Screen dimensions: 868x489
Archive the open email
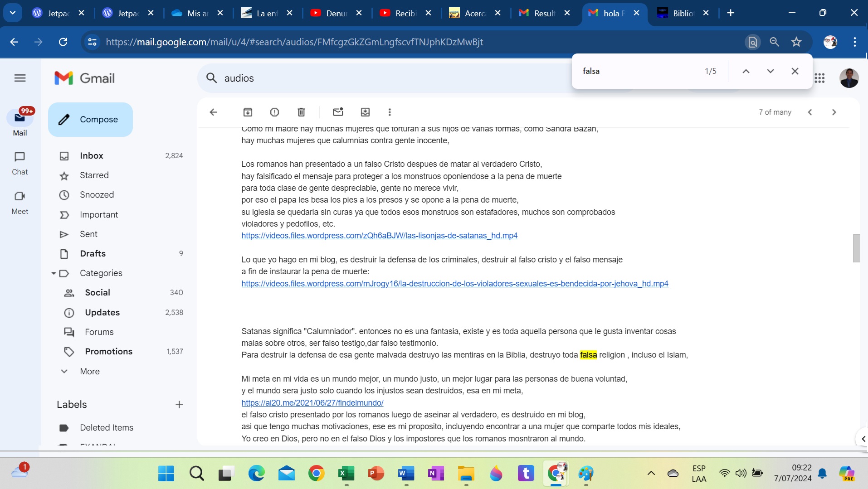click(248, 112)
